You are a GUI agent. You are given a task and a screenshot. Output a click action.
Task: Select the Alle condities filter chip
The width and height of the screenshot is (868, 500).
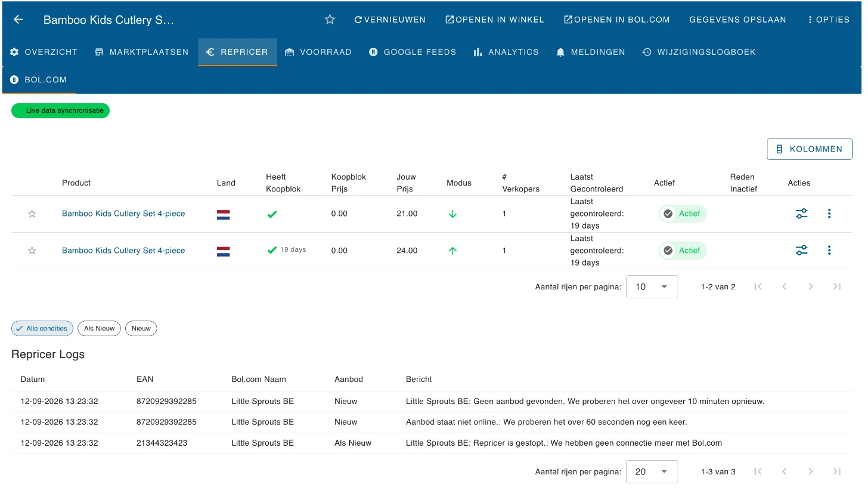click(42, 328)
